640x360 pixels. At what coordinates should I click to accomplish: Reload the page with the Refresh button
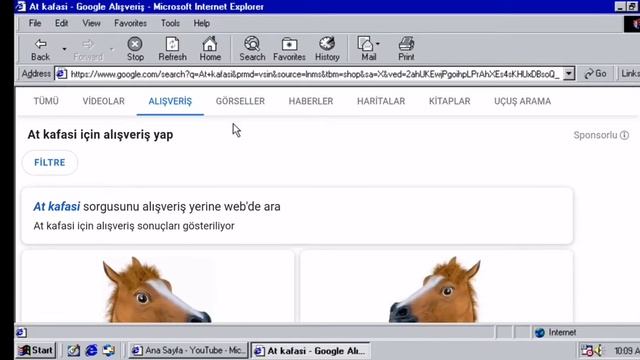click(172, 49)
